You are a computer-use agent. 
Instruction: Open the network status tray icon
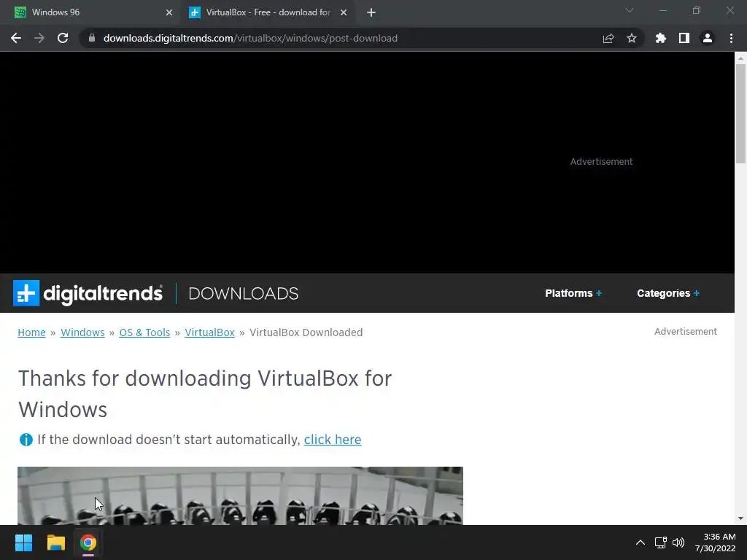660,542
